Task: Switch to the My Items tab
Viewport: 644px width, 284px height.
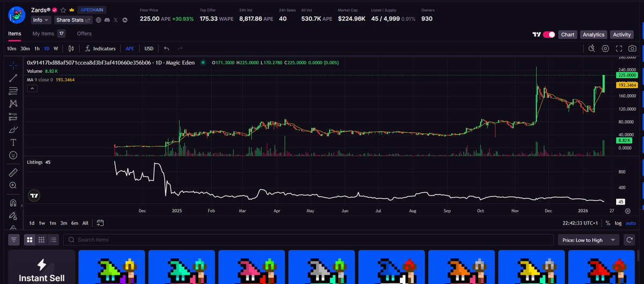Action: click(49, 34)
